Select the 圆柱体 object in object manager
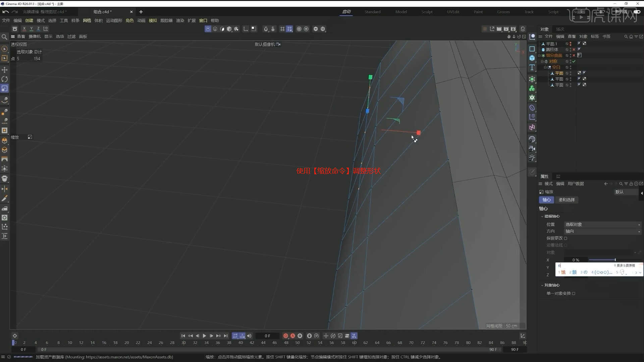Image resolution: width=644 pixels, height=362 pixels. [552, 50]
